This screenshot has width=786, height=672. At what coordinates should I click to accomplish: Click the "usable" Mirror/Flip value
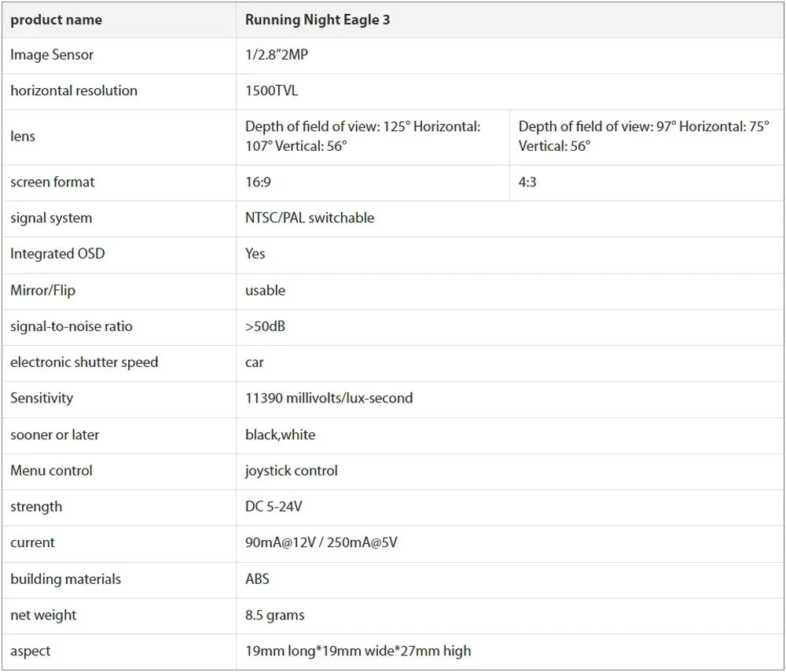266,291
